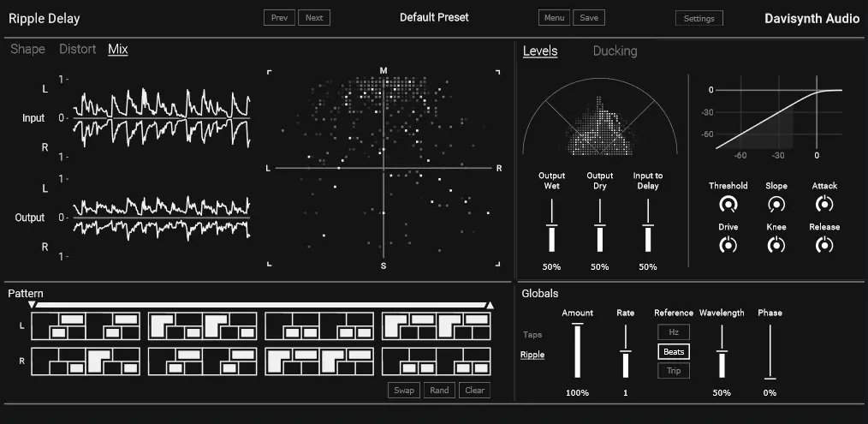The height and width of the screenshot is (424, 868).
Task: Click the Ripple Delay title
Action: 45,18
